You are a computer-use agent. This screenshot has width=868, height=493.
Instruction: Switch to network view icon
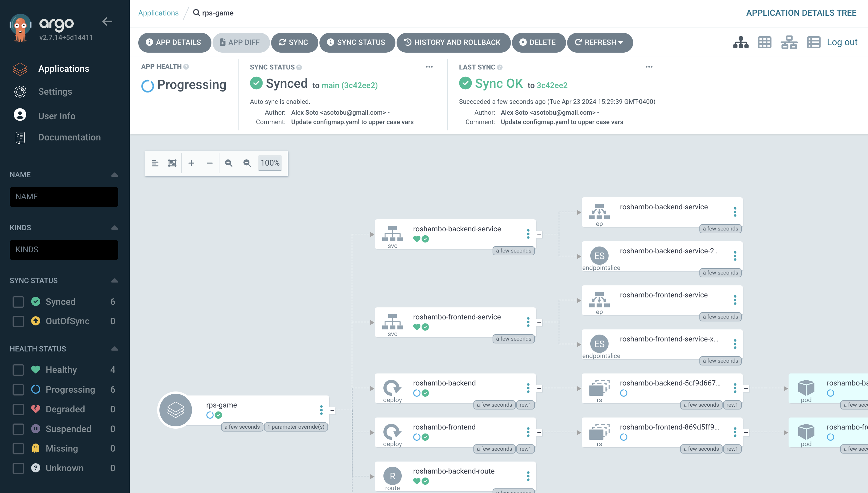[x=789, y=42]
